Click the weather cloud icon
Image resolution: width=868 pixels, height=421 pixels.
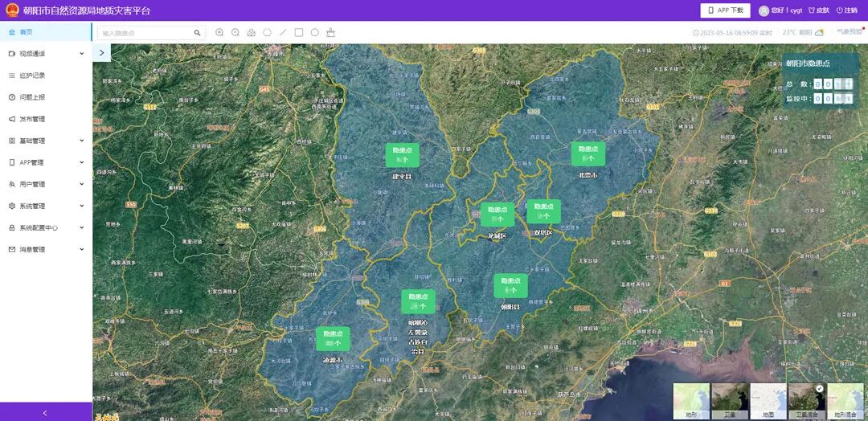(x=819, y=33)
